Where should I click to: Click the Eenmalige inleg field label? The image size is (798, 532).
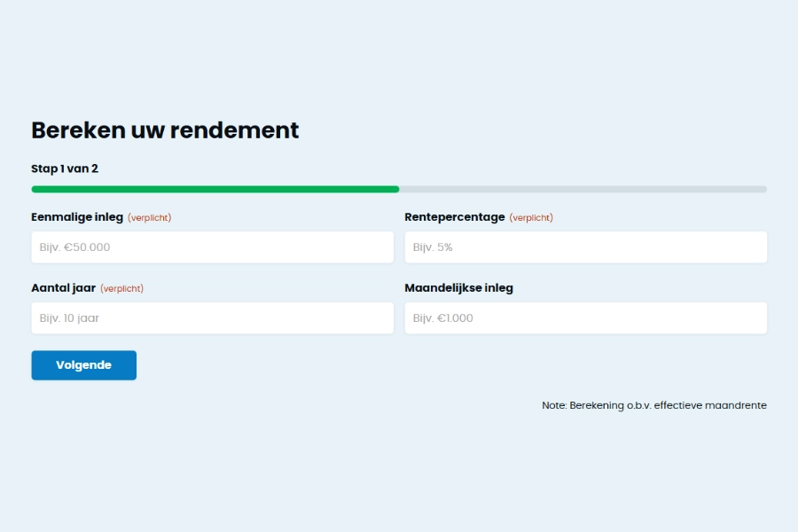tap(75, 216)
